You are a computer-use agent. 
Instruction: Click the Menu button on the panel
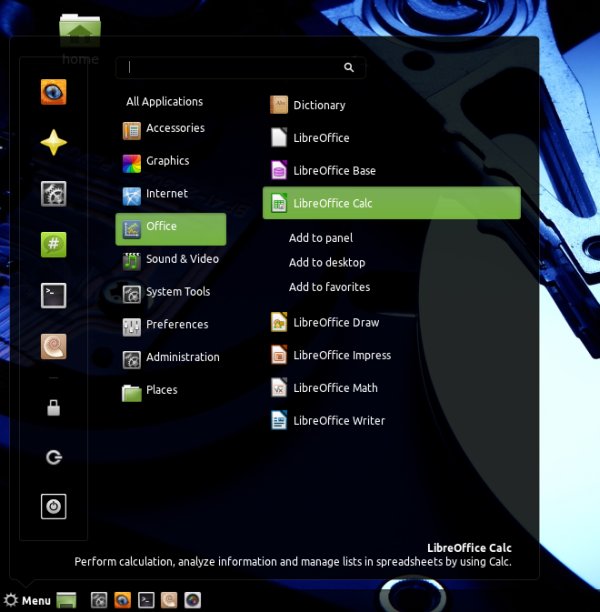point(27,600)
